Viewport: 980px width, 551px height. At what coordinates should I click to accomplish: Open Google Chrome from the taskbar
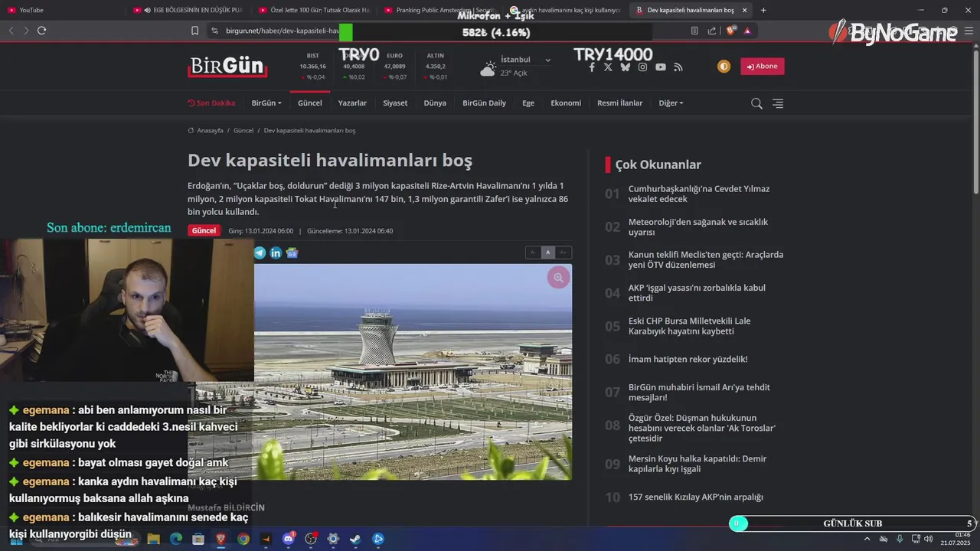tap(243, 539)
